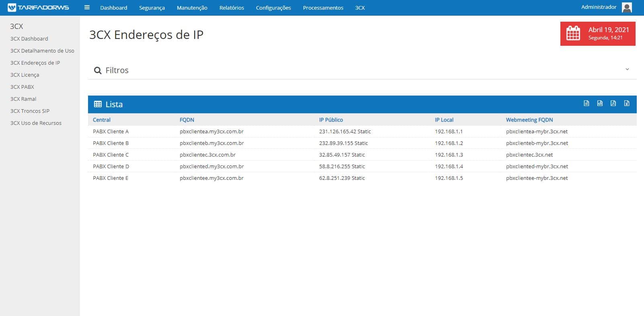Click local IP 192.168.1.3

449,155
